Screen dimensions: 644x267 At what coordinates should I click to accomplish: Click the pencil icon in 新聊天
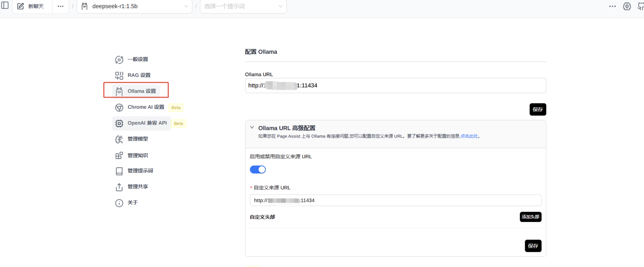(x=20, y=6)
